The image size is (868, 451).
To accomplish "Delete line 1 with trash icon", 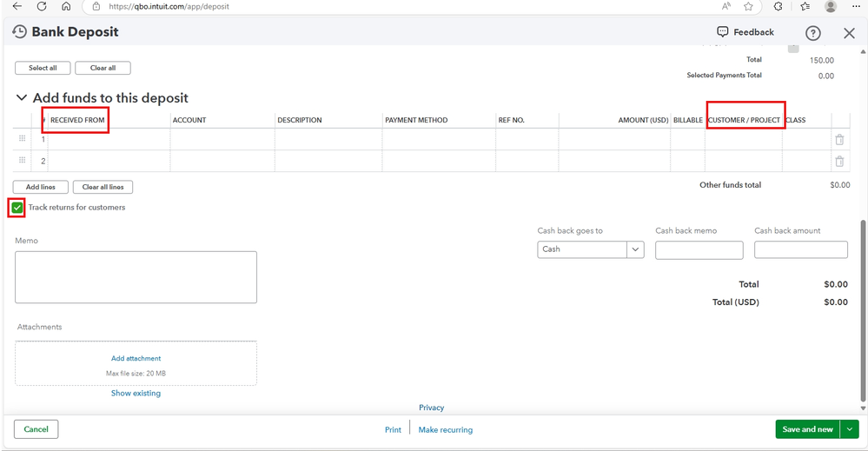I will (838, 139).
